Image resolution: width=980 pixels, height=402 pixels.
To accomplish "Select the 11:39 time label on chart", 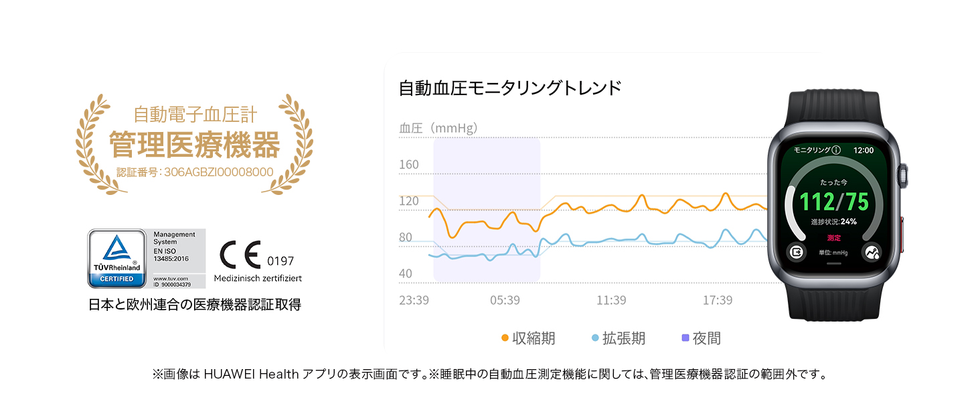I will (611, 300).
